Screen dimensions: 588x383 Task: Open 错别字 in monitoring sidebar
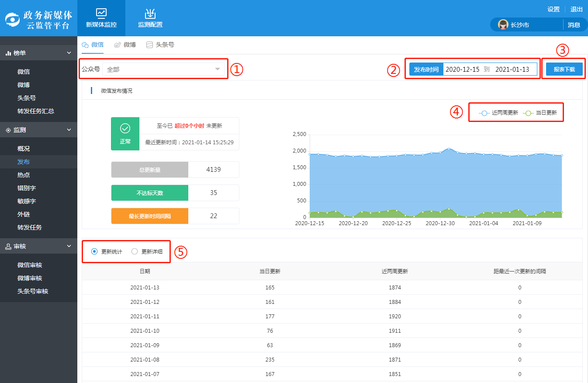click(27, 188)
